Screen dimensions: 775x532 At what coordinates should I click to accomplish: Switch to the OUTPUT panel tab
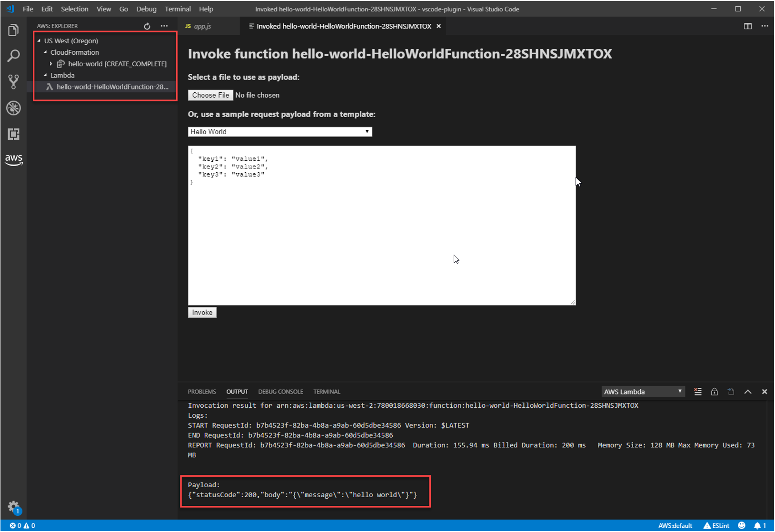[x=237, y=392]
